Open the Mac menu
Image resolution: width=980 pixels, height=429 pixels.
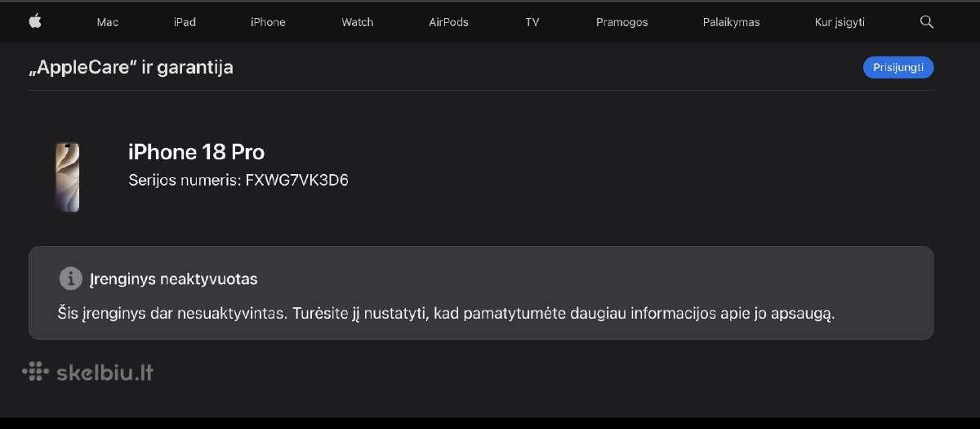tap(108, 22)
